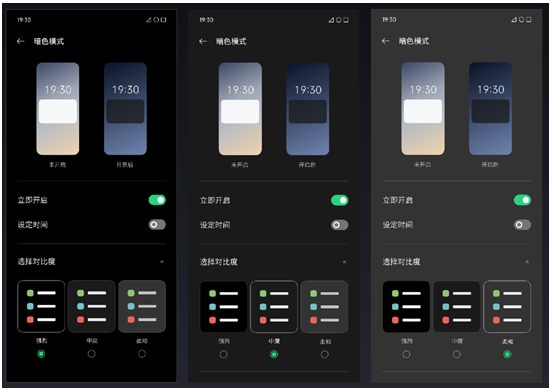Tap battery icon in middle dark-gray screen status bar
This screenshot has width=551, height=389.
(346, 20)
